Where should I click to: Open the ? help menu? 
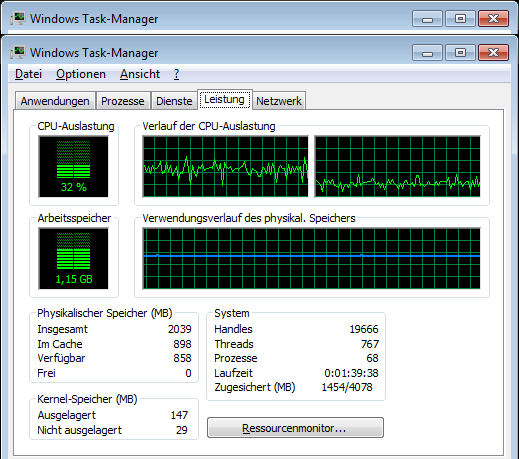pyautogui.click(x=176, y=74)
